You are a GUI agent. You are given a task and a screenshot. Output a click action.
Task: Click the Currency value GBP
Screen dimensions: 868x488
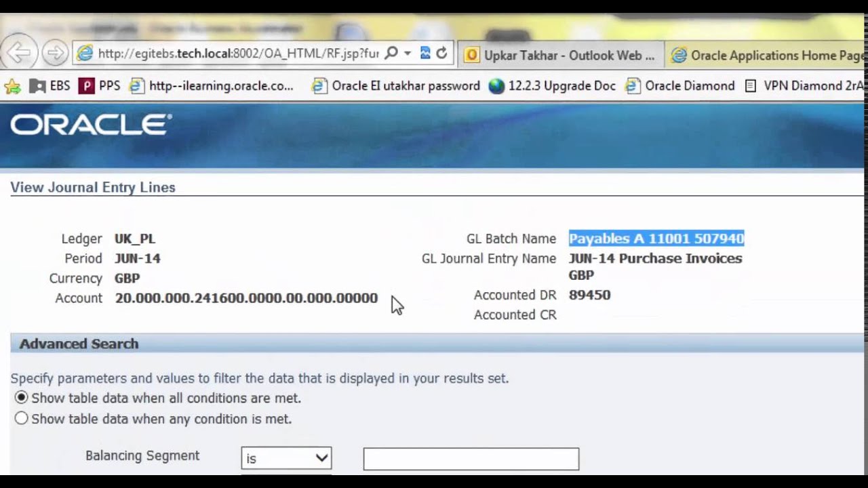127,278
